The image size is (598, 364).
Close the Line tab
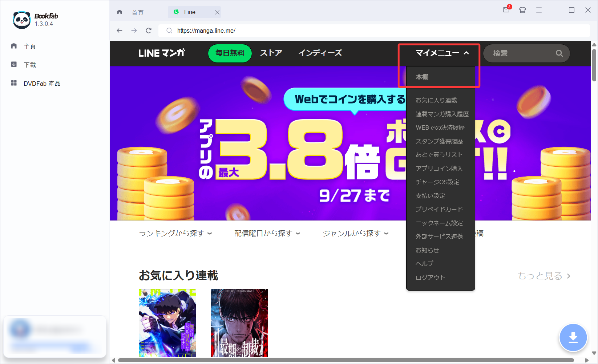click(217, 12)
